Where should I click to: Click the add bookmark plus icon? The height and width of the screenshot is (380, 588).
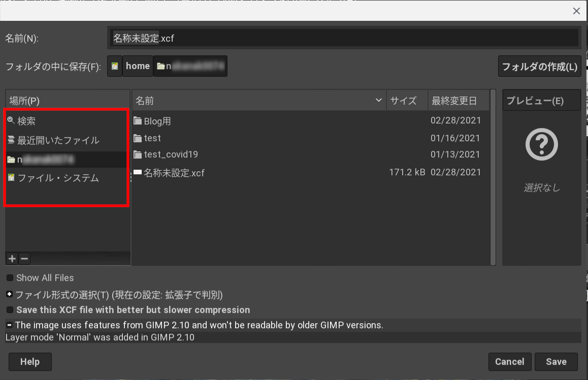point(12,259)
